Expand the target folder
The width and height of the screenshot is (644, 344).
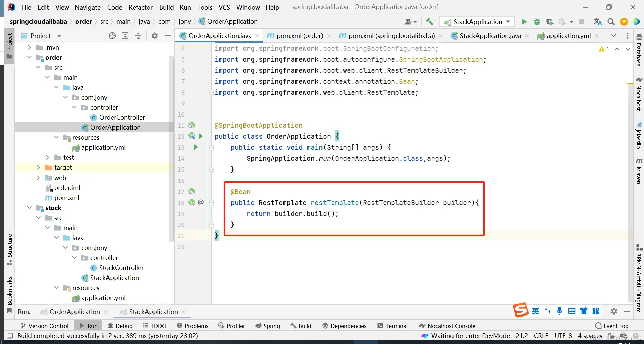coord(39,167)
